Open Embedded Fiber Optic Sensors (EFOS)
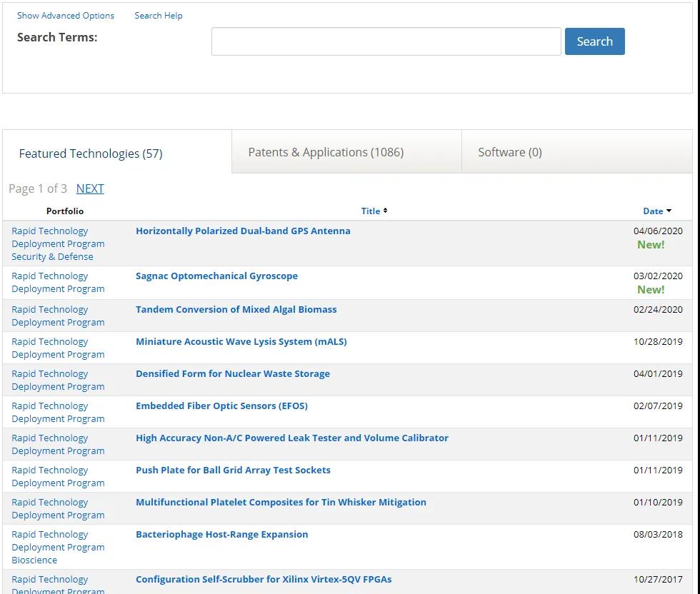 click(x=221, y=406)
